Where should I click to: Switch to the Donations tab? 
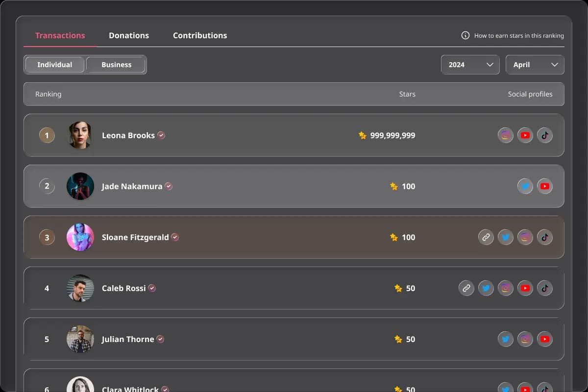(129, 35)
